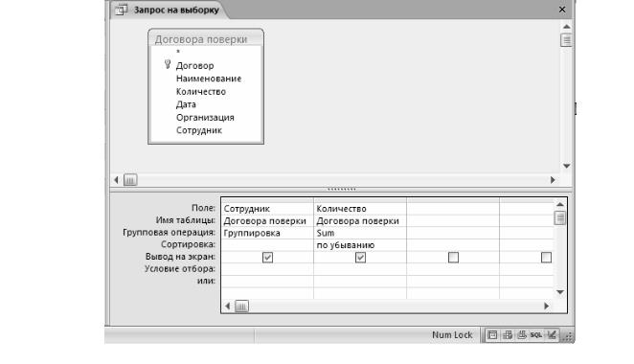This screenshot has width=634, height=364.
Task: Click left arrow of table pane horizontal scrollbar
Action: (117, 180)
